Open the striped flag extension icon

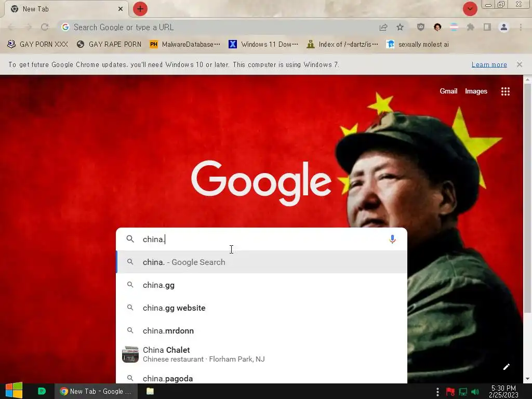454,27
